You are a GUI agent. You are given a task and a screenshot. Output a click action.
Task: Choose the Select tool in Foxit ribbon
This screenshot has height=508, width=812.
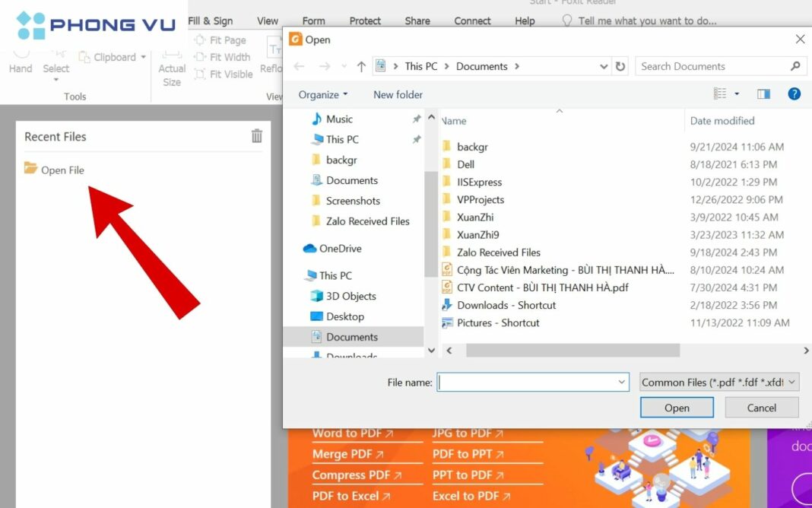[x=56, y=65]
